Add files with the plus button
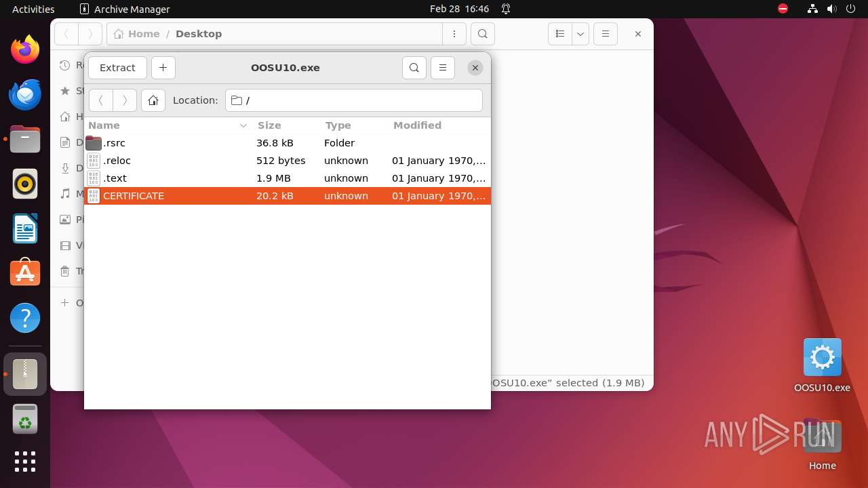Image resolution: width=868 pixels, height=488 pixels. (163, 68)
